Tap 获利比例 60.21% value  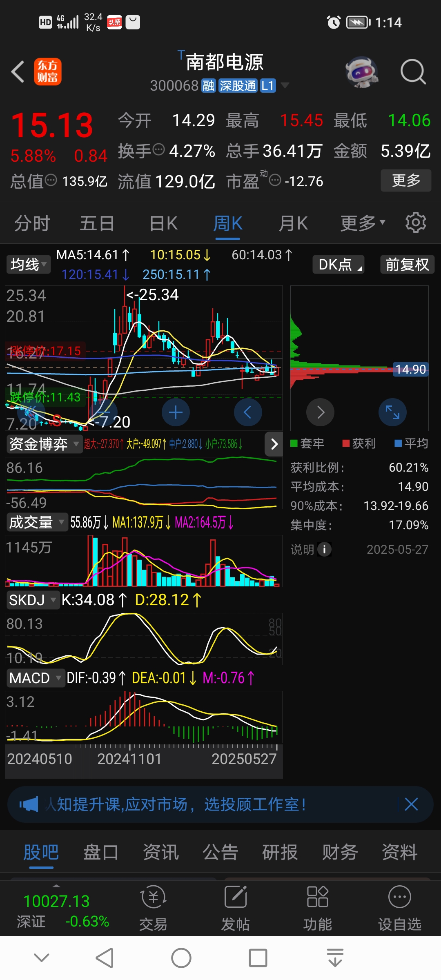(x=409, y=467)
